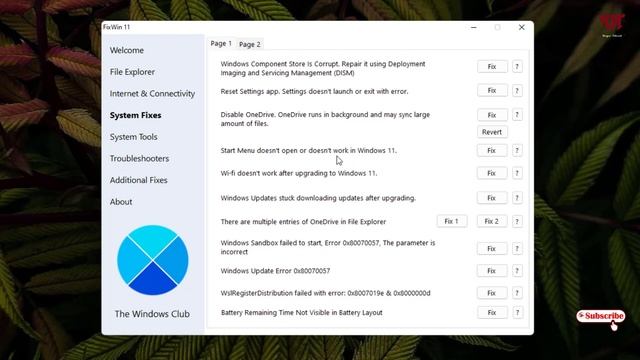
Task: Open the Troubleshooters section
Action: [x=139, y=158]
